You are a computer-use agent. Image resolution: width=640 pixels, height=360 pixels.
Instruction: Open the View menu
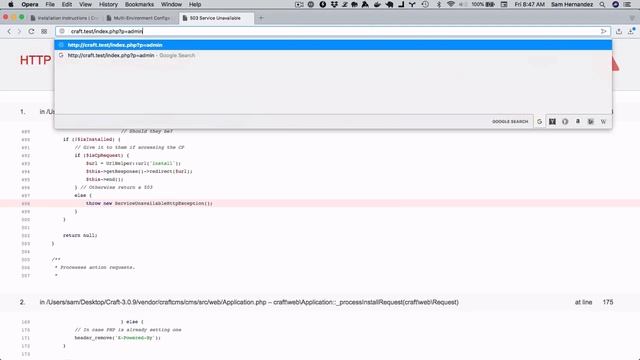pos(85,4)
